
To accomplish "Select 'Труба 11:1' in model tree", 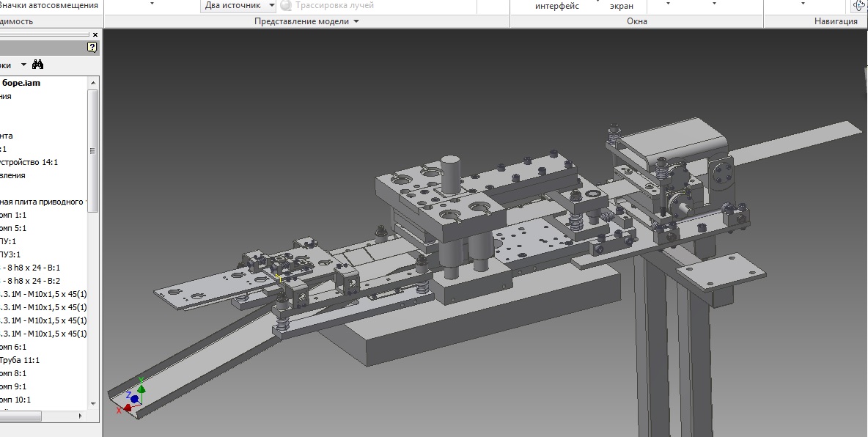I will tap(20, 360).
